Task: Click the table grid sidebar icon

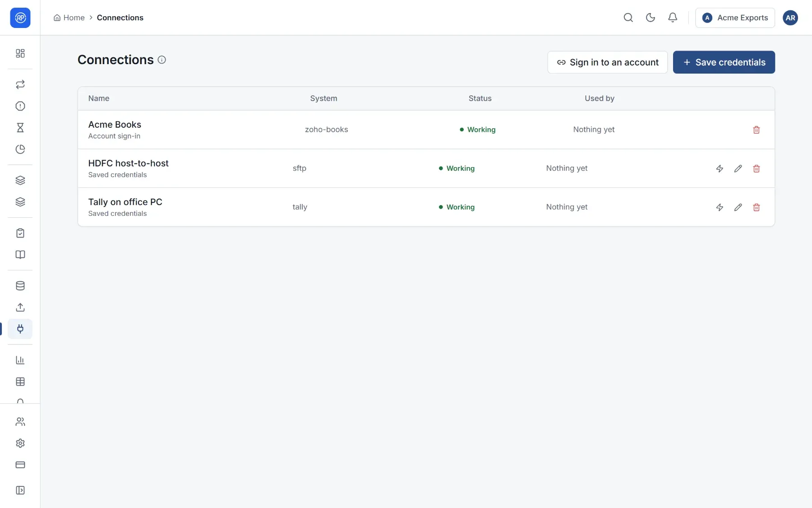Action: 20,382
